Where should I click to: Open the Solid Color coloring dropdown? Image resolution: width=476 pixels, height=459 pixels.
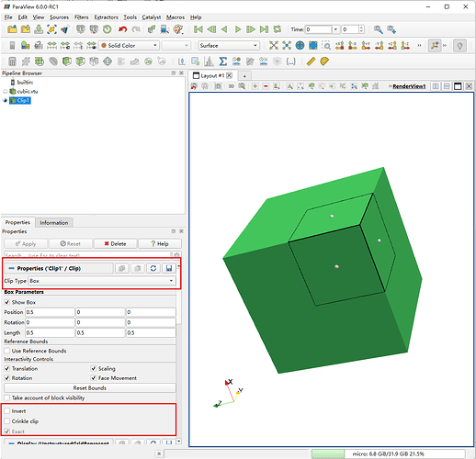pyautogui.click(x=129, y=45)
